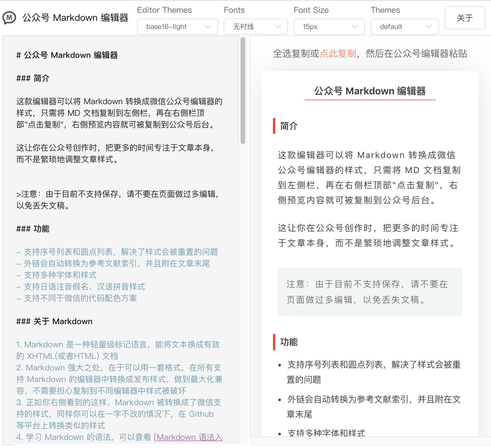
Task: Click the '### 关于 Markdown' line in editor
Action: point(54,321)
